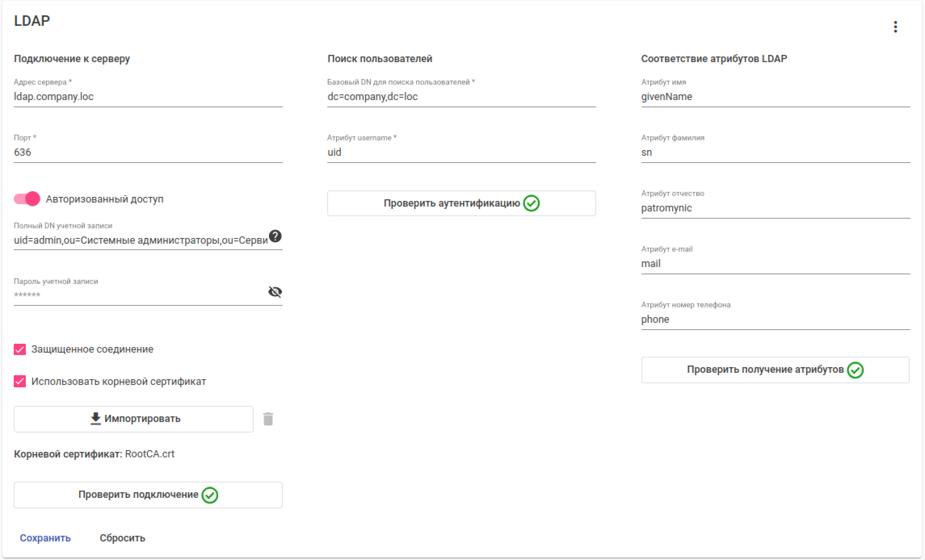This screenshot has height=560, width=925.
Task: Click green checkmark beside Проверить подключение
Action: point(210,495)
